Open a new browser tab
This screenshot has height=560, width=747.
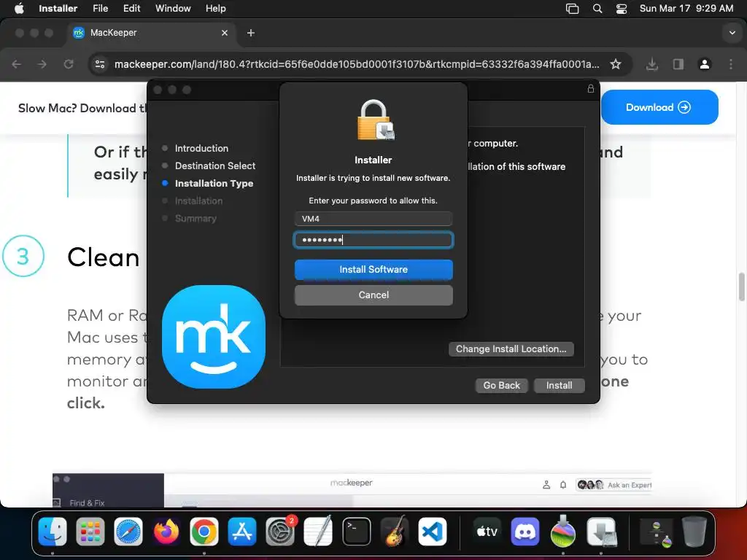point(251,33)
